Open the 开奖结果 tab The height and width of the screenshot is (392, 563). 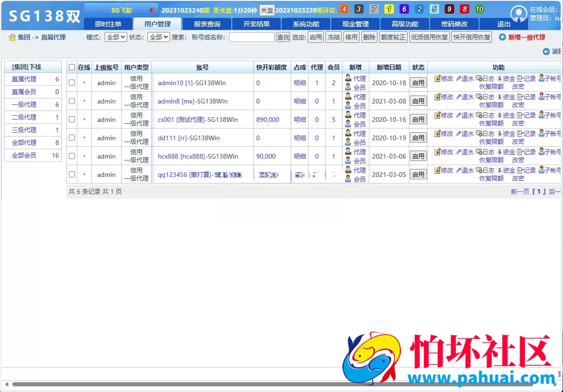pos(256,24)
